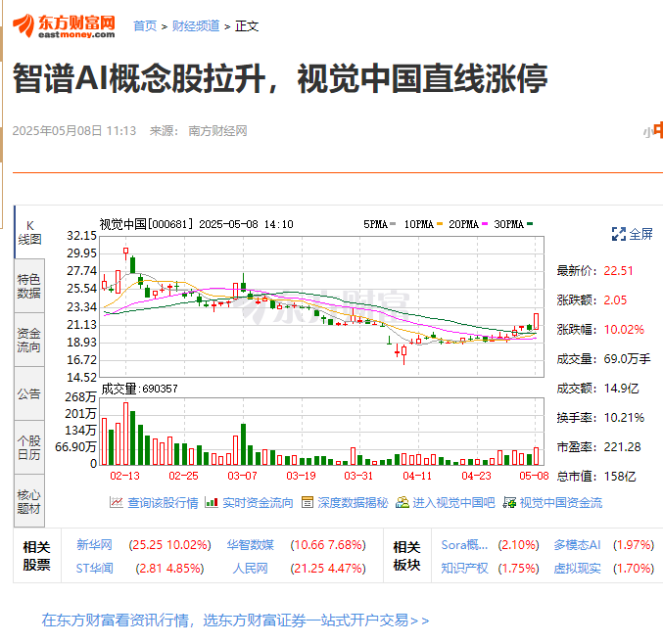The image size is (663, 644).
Task: Click the icon before 视觉中国资金流
Action: tap(509, 502)
